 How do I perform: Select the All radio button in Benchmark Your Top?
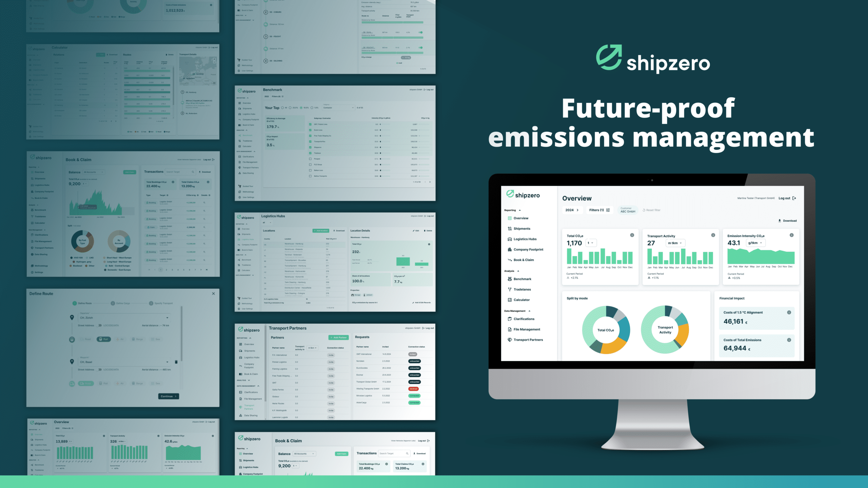282,108
